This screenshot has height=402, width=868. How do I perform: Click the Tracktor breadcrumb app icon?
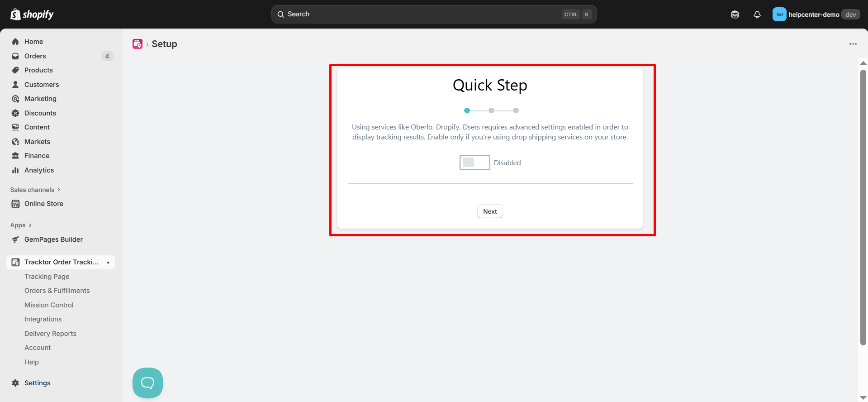[138, 44]
